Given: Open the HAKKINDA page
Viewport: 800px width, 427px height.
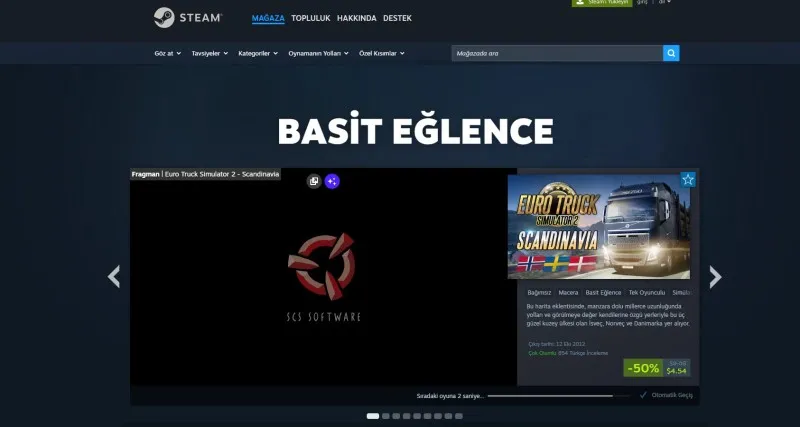Looking at the screenshot, I should click(x=357, y=18).
